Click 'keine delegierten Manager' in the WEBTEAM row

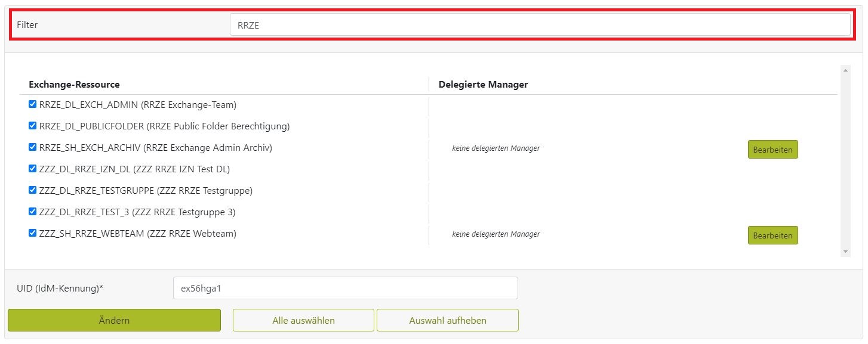click(495, 234)
